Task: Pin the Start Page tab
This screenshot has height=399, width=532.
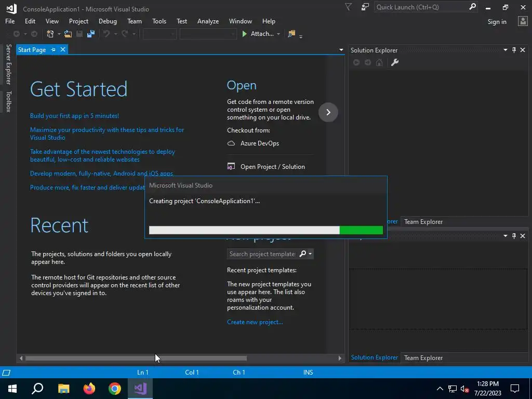Action: pyautogui.click(x=54, y=50)
